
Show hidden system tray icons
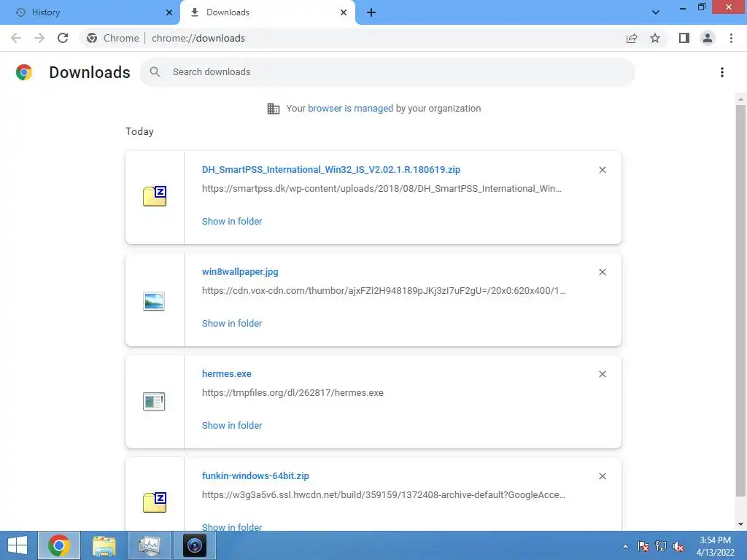point(625,546)
